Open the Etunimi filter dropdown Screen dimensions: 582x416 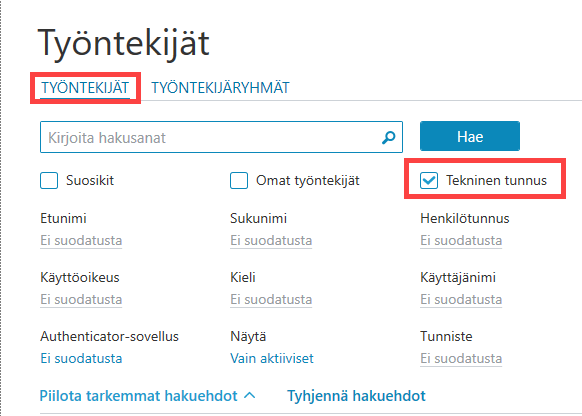(x=81, y=240)
